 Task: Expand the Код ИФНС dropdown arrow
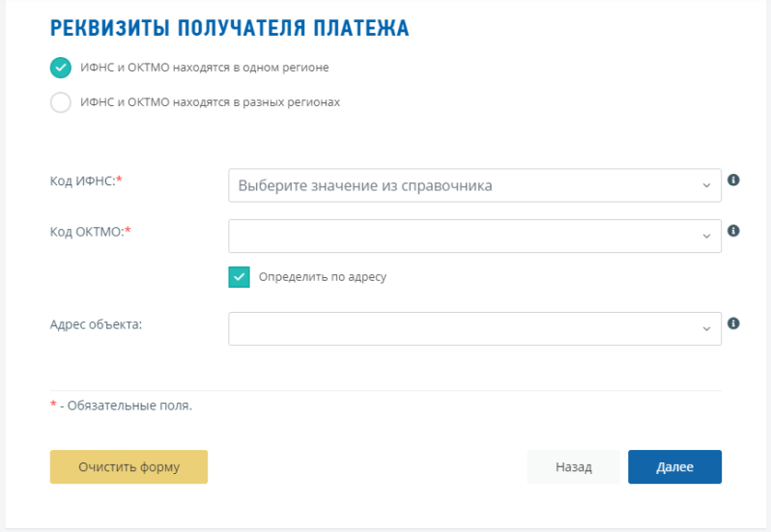[706, 185]
